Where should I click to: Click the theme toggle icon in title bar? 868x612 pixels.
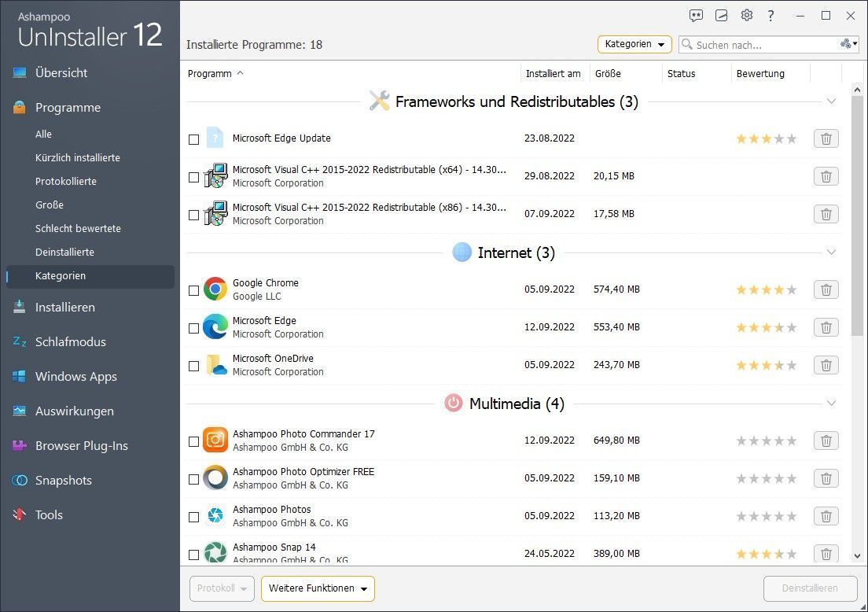pos(721,16)
